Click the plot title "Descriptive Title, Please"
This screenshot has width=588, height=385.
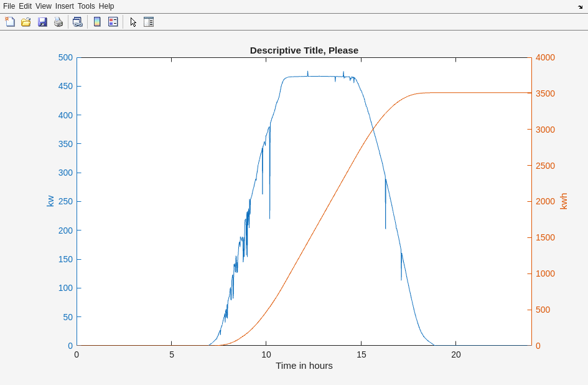[x=304, y=50]
